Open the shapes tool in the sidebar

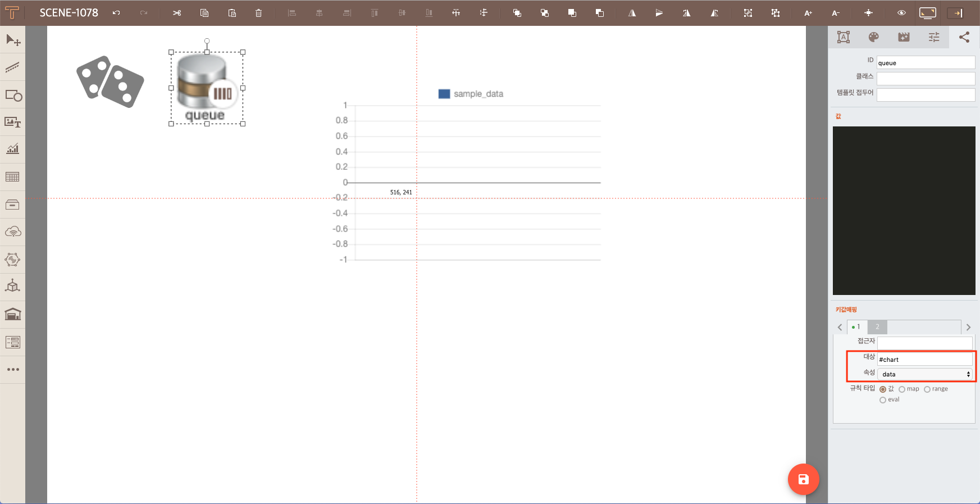pyautogui.click(x=13, y=96)
